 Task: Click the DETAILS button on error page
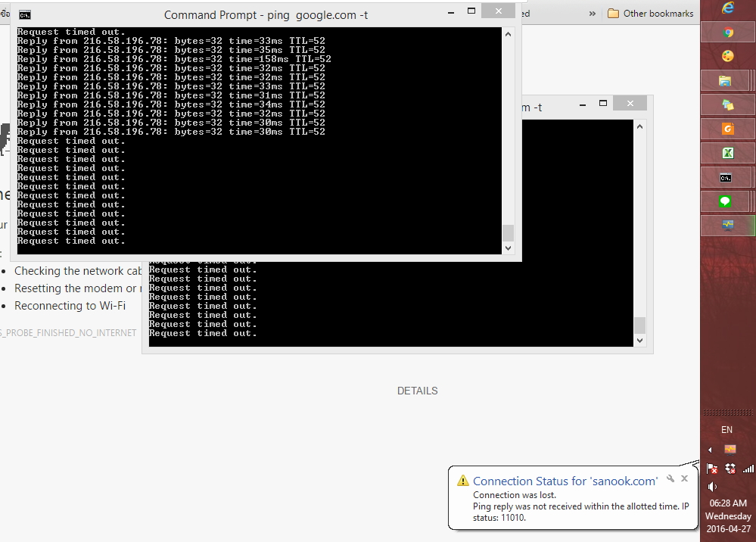pos(417,391)
